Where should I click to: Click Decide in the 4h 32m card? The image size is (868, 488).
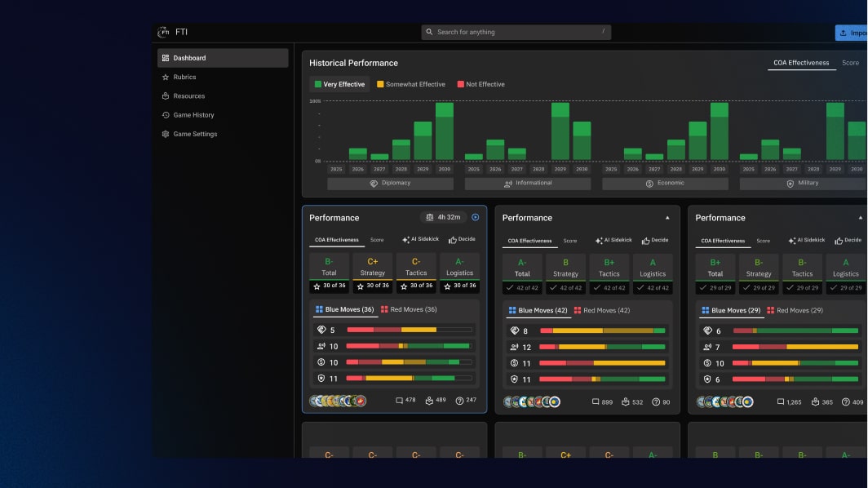pos(462,239)
